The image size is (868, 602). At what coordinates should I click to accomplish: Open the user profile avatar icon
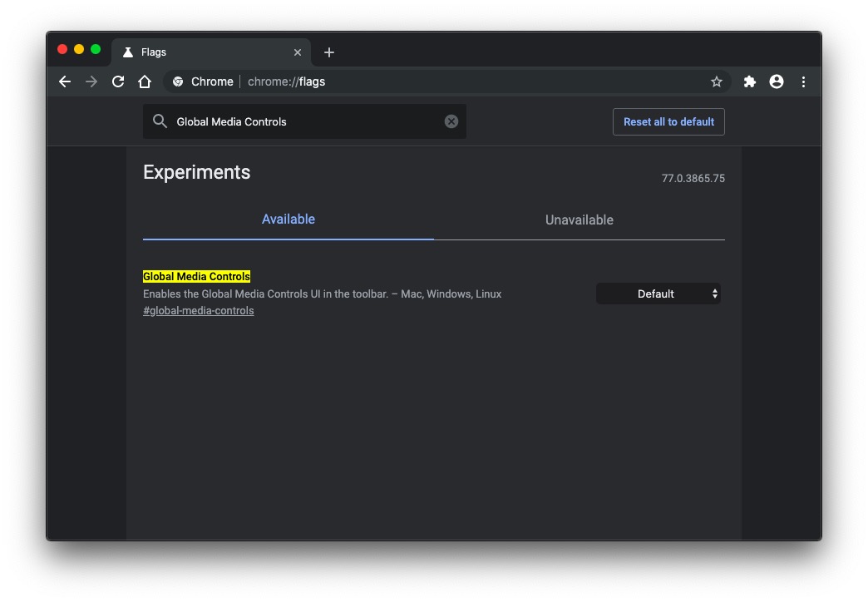(x=776, y=81)
